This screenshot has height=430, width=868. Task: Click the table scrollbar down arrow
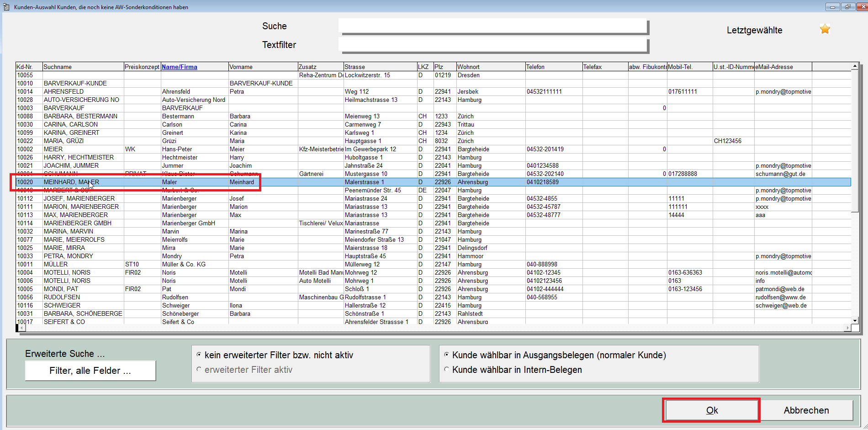pos(854,321)
